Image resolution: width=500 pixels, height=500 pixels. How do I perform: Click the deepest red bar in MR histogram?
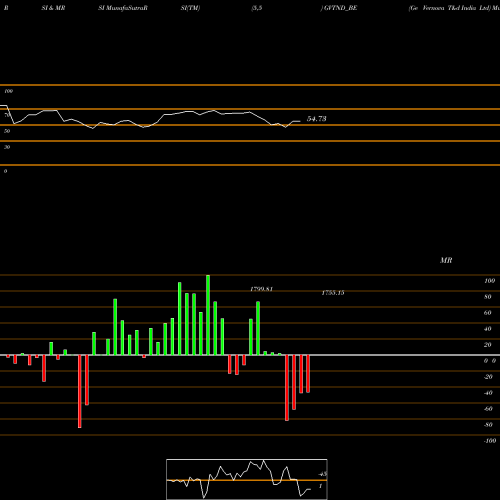tap(80, 391)
